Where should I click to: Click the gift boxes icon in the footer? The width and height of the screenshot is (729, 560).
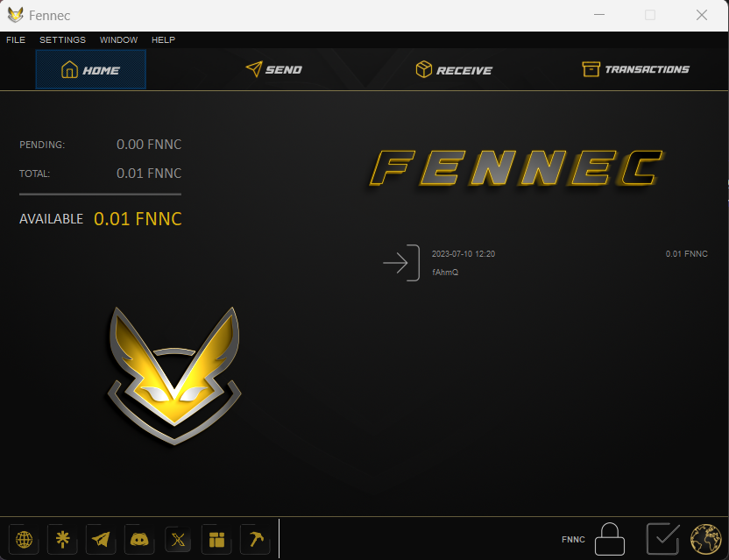[216, 540]
